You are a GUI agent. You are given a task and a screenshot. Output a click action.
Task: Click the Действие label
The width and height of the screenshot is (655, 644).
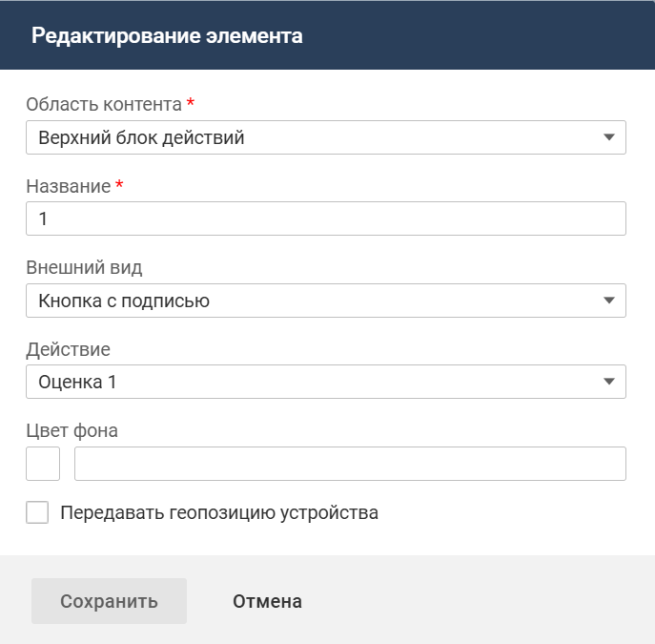pyautogui.click(x=68, y=349)
